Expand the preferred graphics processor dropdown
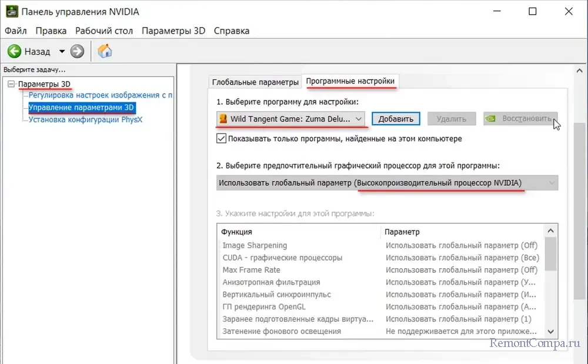The image size is (588, 364). (387, 183)
